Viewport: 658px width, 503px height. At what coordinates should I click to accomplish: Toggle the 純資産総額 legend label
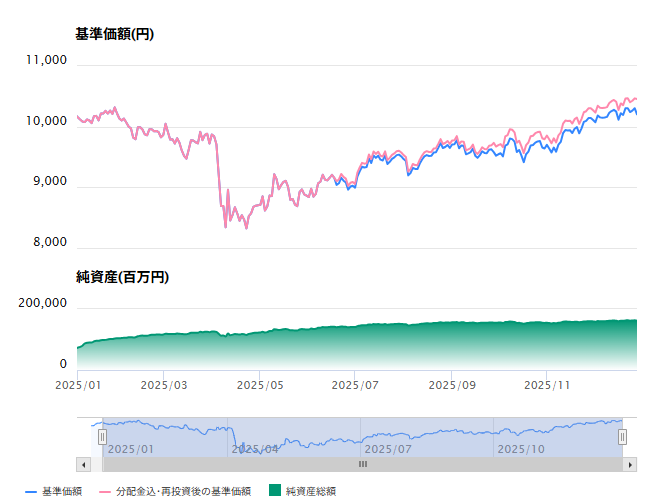310,491
